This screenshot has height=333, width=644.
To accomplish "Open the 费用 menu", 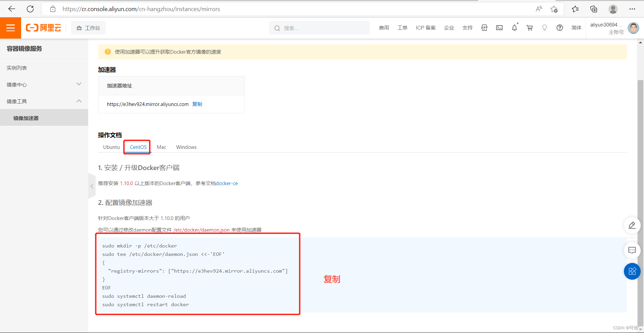I will tap(384, 28).
